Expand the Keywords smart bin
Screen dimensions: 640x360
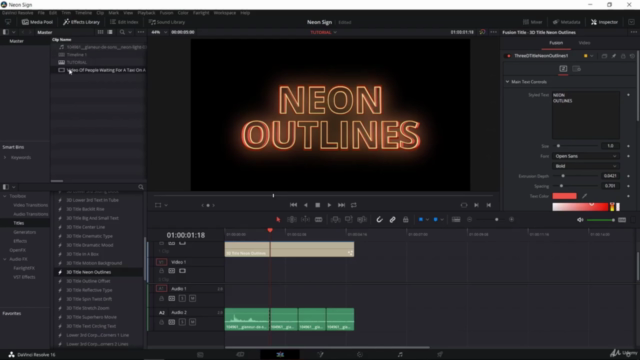pos(5,158)
